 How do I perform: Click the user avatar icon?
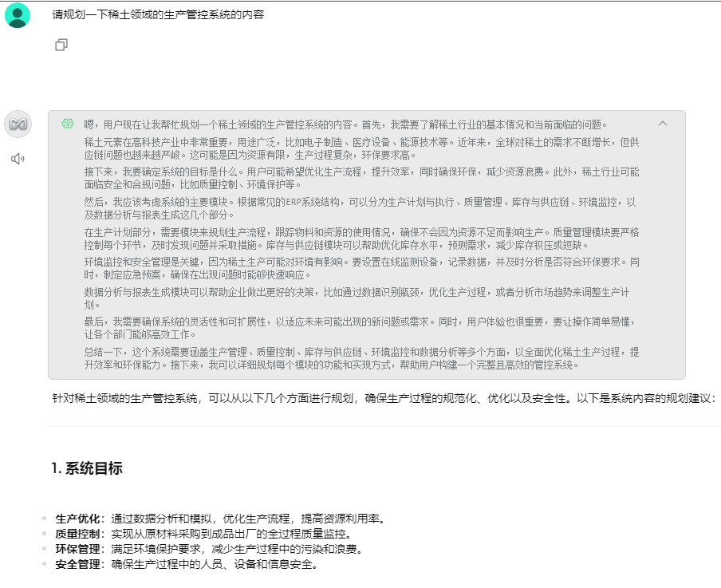[x=18, y=14]
